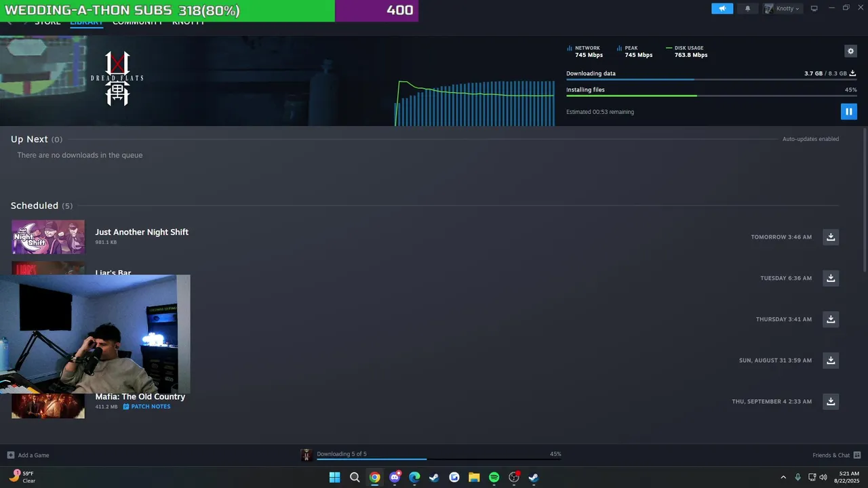This screenshot has width=868, height=488.
Task: Open the Just Another Night Shift thumbnail
Action: click(48, 237)
